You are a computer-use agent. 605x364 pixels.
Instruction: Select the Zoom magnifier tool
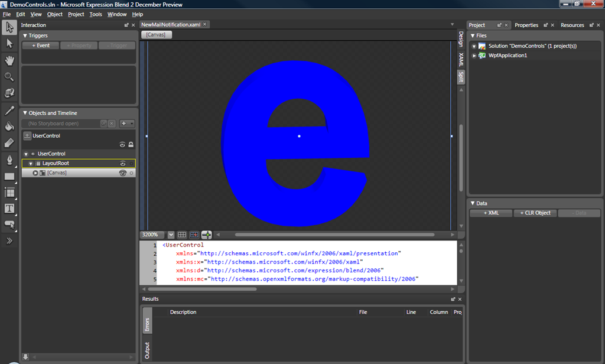coord(9,76)
